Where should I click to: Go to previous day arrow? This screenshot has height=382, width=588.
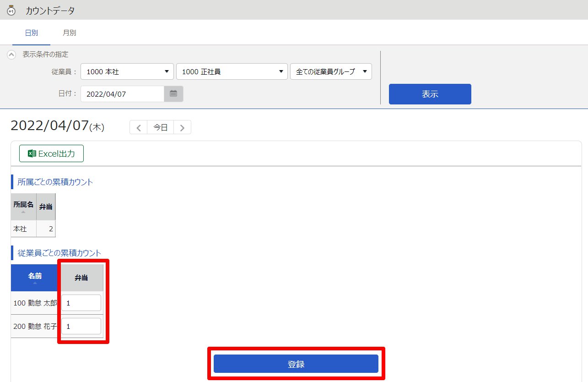(x=139, y=127)
